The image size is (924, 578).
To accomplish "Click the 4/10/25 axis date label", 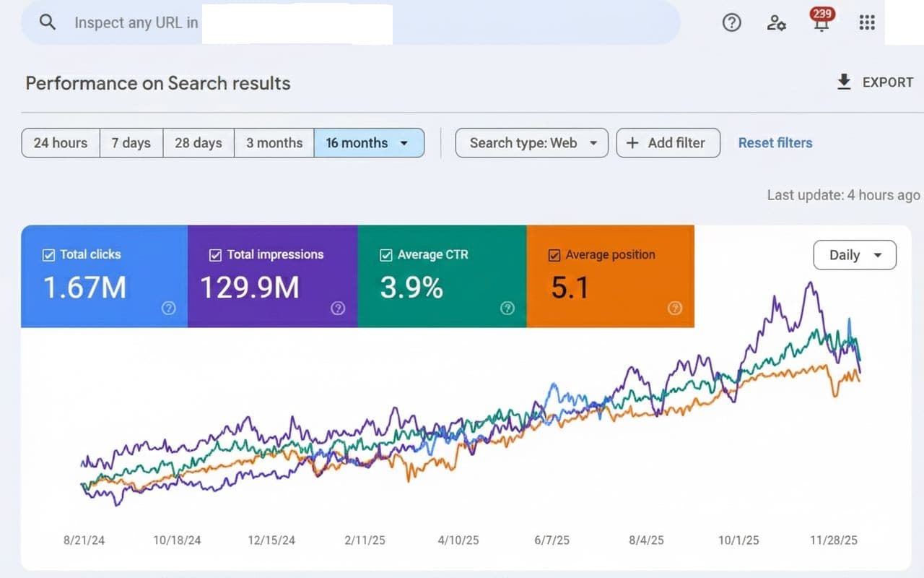I will click(x=458, y=540).
